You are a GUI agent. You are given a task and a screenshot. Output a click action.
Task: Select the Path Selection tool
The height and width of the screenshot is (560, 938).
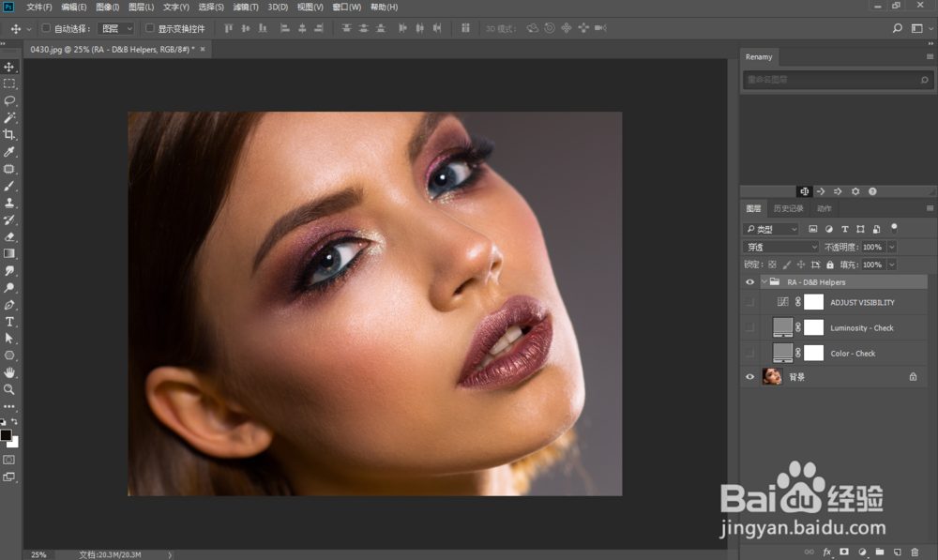pos(9,338)
